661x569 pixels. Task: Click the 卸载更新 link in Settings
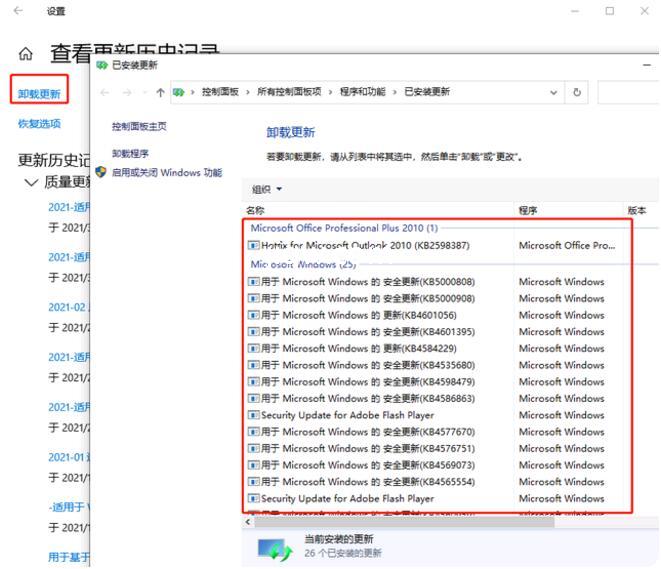[39, 94]
